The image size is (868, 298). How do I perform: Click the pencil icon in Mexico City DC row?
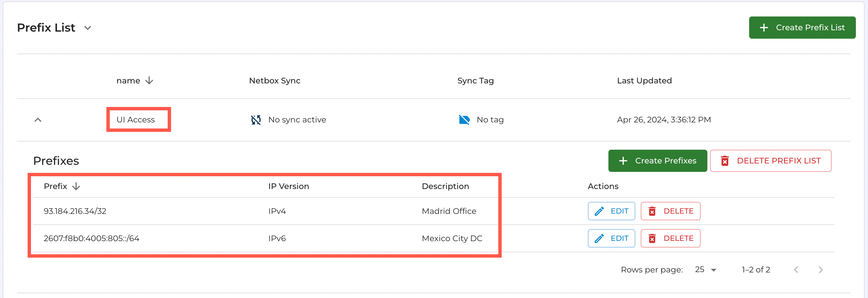599,239
